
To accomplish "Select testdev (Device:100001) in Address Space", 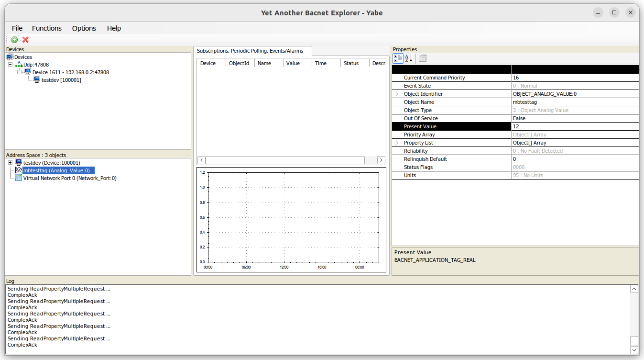I will [x=52, y=163].
